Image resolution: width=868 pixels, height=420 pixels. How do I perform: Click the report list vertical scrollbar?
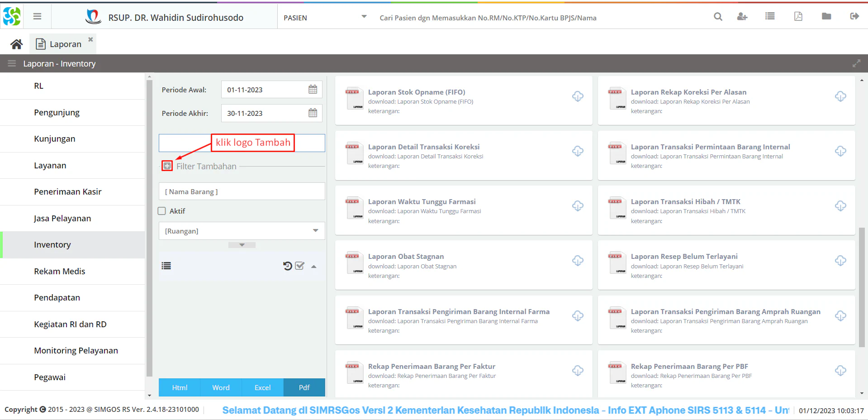[862, 287]
